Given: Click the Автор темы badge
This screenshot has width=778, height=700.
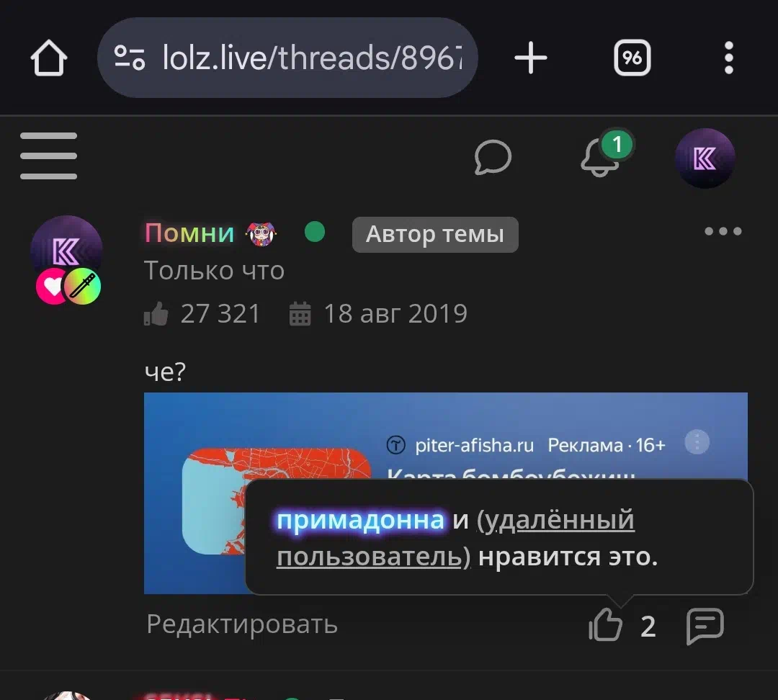Looking at the screenshot, I should pyautogui.click(x=435, y=234).
